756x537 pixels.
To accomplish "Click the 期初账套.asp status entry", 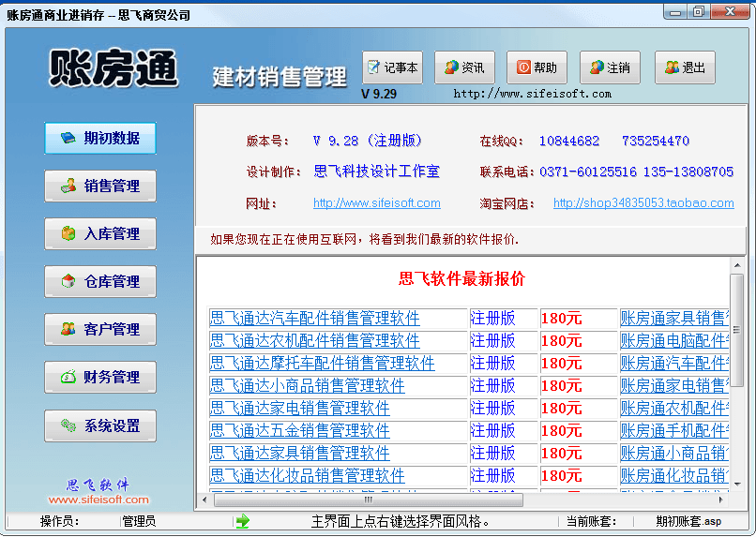I will click(688, 522).
